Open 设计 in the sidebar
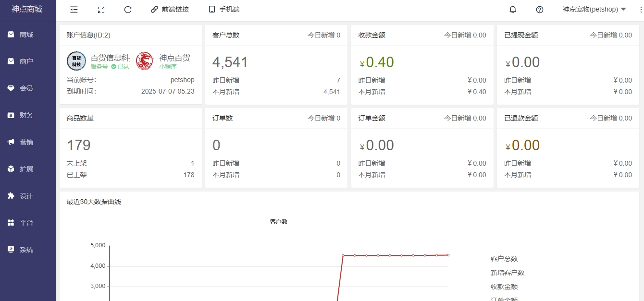 28,196
